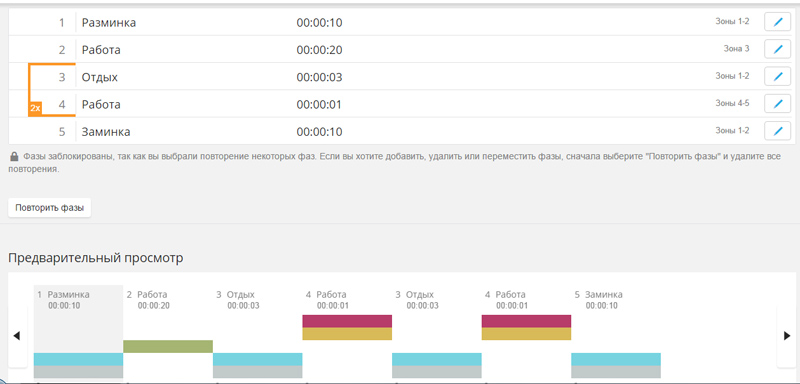This screenshot has width=800, height=384.
Task: Edit phase 4 Работа with pencil icon
Action: click(777, 104)
